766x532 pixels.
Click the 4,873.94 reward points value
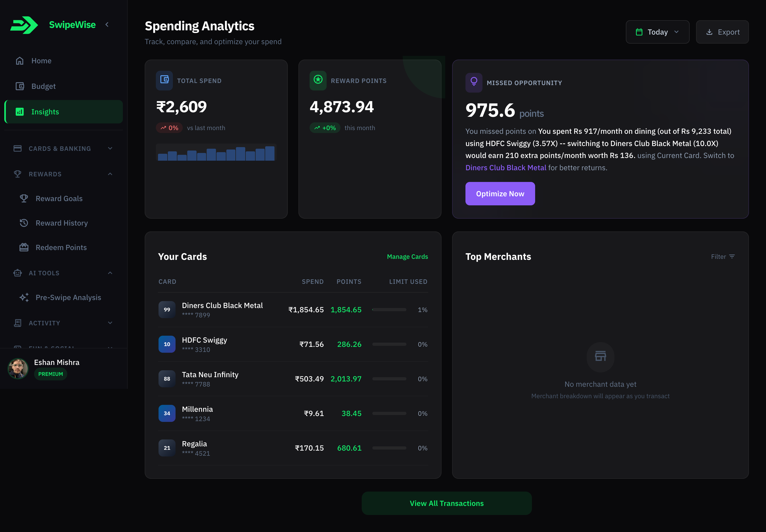tap(342, 107)
